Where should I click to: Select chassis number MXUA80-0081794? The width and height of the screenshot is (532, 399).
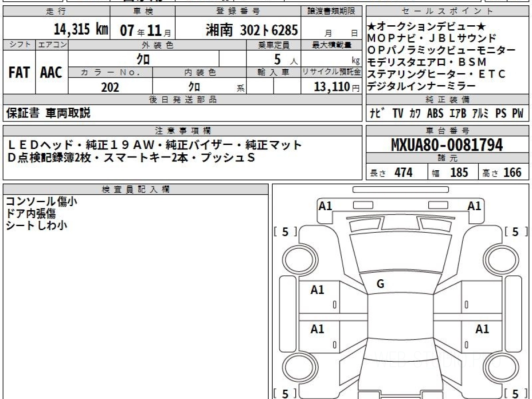pos(447,145)
